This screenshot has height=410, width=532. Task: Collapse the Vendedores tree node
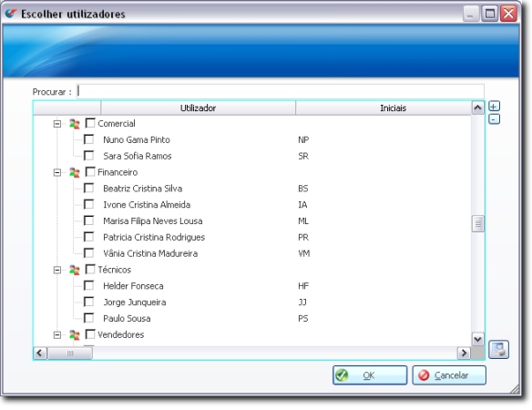57,335
